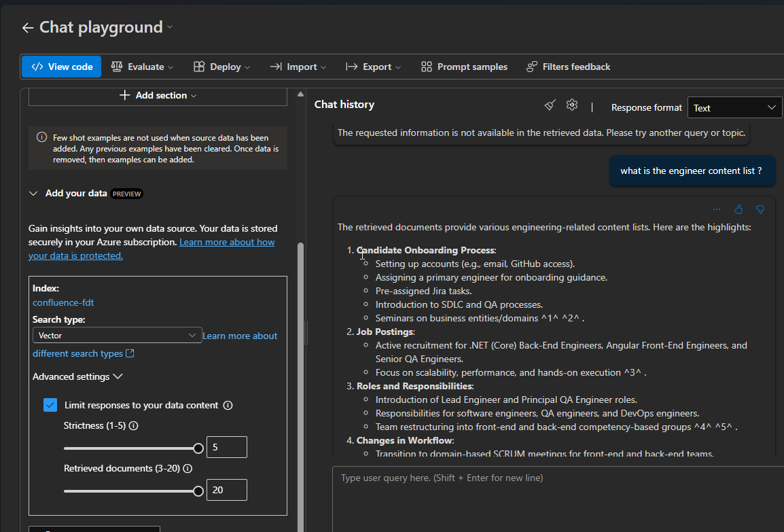This screenshot has width=784, height=532.
Task: Open the Deploy menu
Action: click(x=222, y=67)
